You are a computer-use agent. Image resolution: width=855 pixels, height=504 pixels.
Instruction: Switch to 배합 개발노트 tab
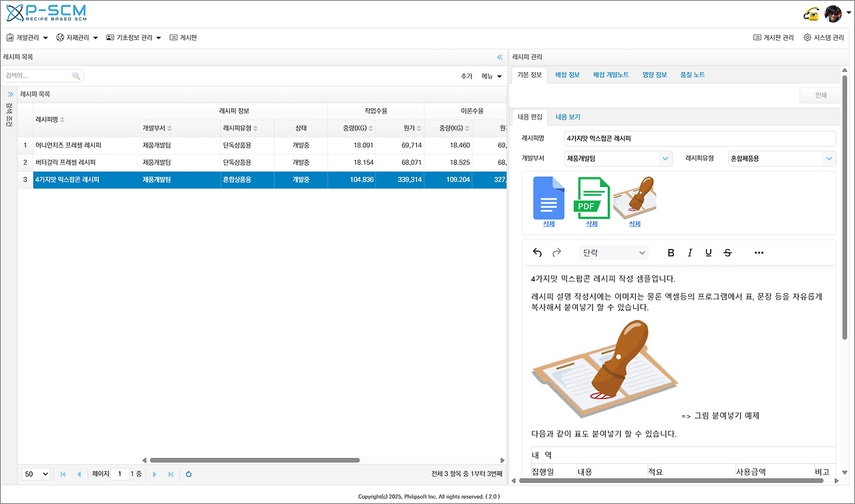point(611,75)
